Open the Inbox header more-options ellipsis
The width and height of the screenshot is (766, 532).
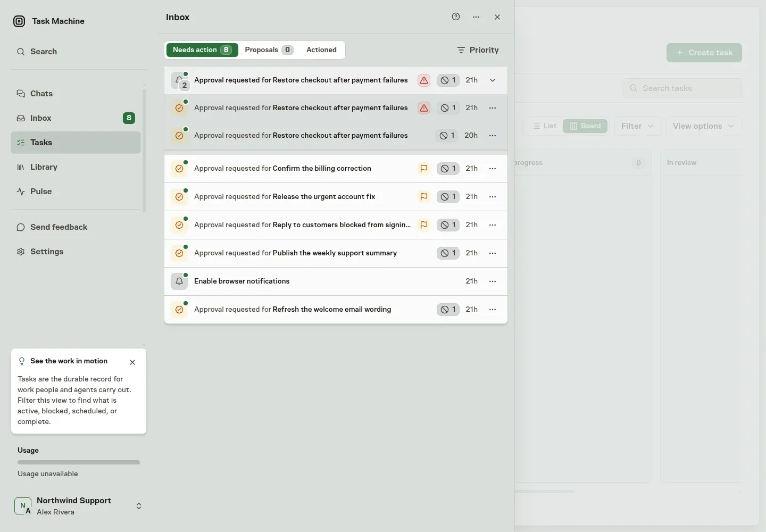coord(476,17)
